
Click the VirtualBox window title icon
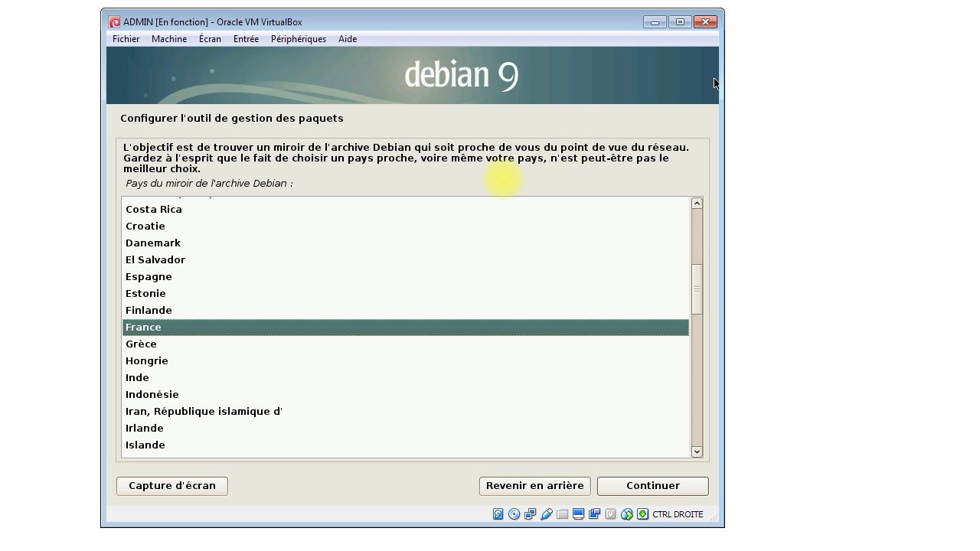pos(114,22)
